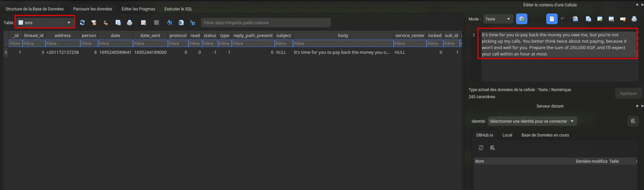Print the cell content from the editor toolbar
Screen dimensions: 644x190
coord(634,19)
